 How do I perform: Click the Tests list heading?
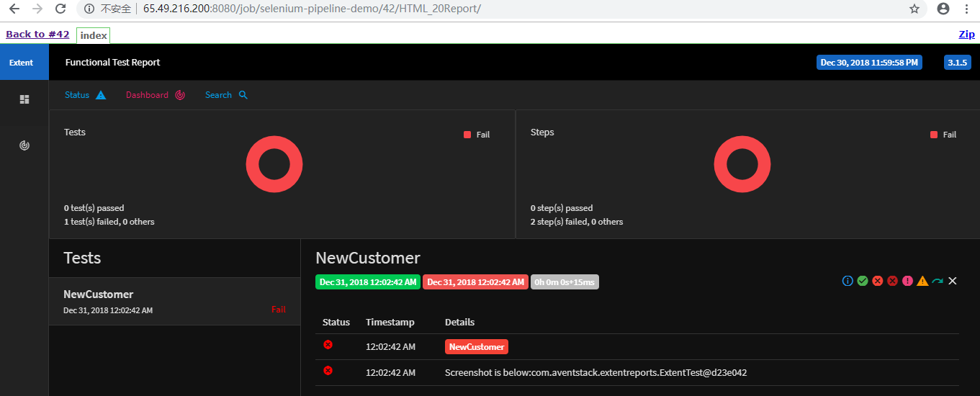[x=82, y=258]
